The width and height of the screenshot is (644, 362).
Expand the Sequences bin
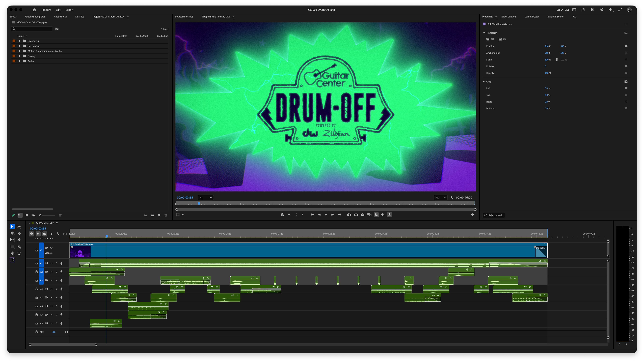click(19, 41)
